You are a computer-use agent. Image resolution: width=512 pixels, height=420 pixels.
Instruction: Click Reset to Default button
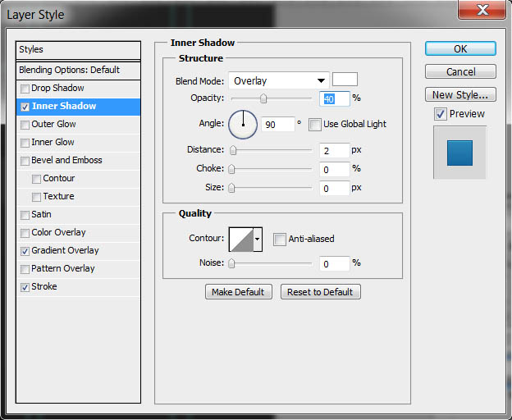point(320,292)
